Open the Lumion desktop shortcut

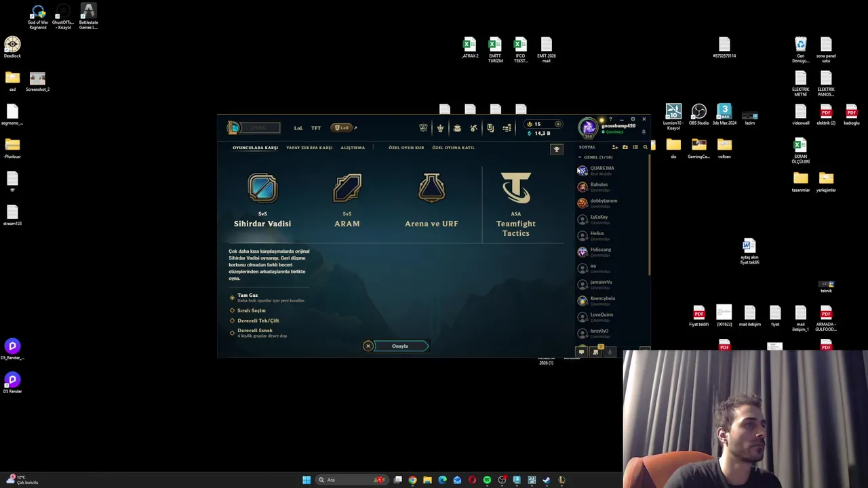[673, 117]
